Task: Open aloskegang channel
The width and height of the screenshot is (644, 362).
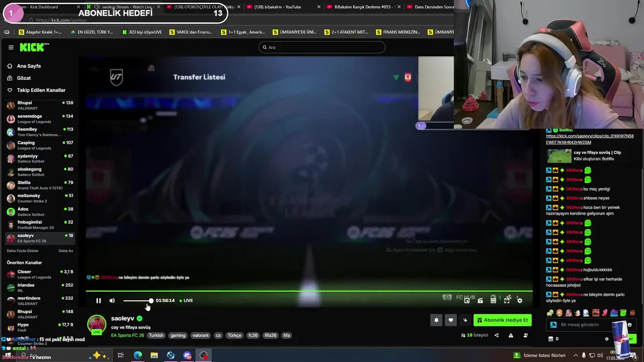Action: (x=40, y=171)
